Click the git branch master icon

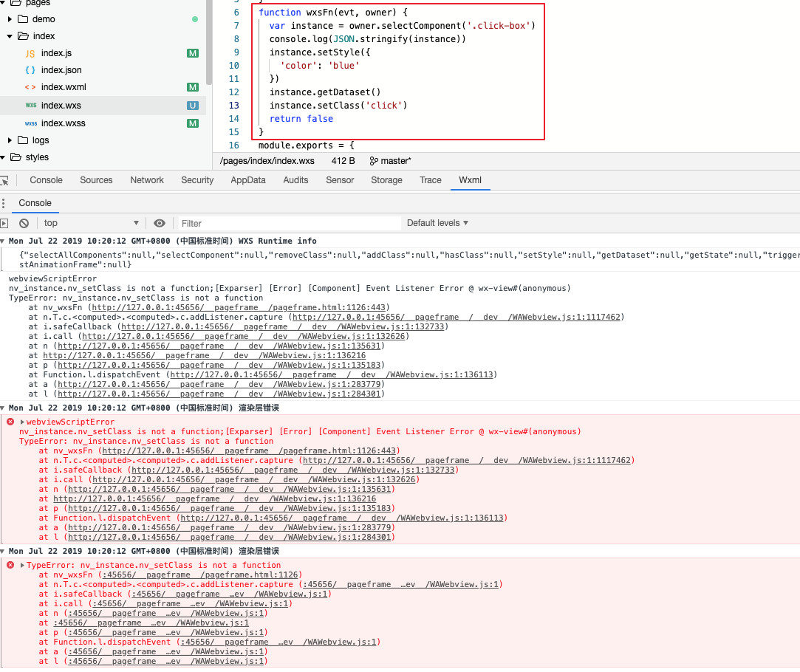coord(374,161)
